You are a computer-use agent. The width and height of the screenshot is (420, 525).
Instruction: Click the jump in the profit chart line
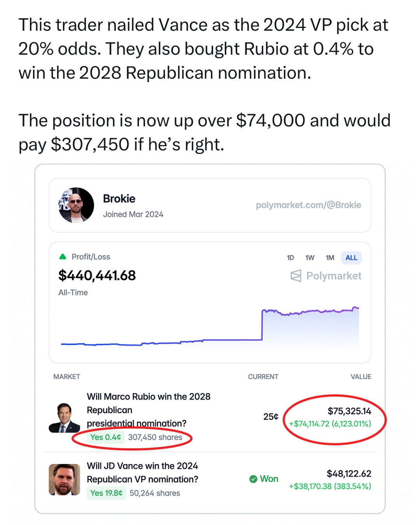[x=262, y=325]
